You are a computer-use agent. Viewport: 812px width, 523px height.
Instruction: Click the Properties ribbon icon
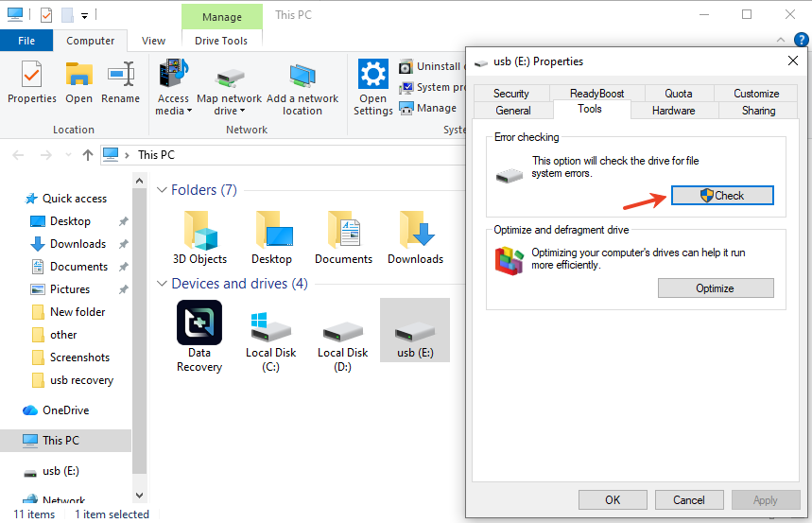[31, 82]
